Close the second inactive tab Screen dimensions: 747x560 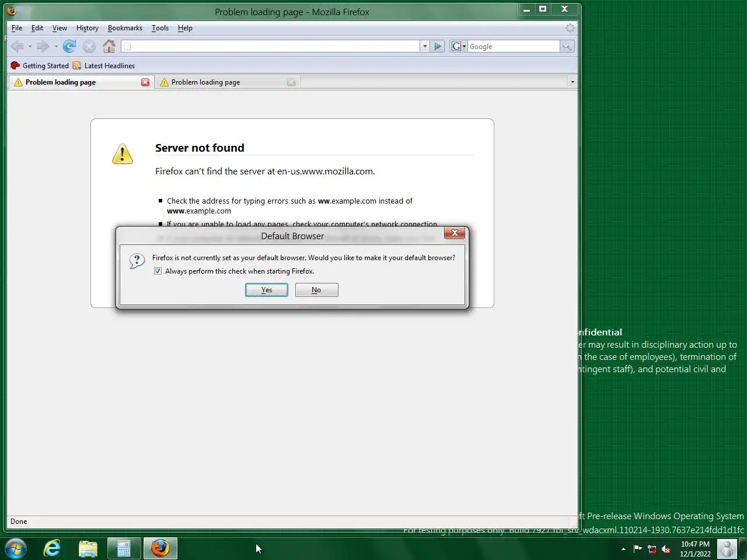click(291, 82)
